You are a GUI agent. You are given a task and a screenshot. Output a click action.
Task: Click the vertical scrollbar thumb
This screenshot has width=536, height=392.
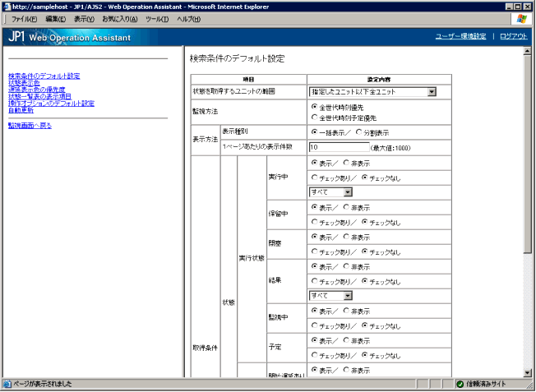[528, 154]
